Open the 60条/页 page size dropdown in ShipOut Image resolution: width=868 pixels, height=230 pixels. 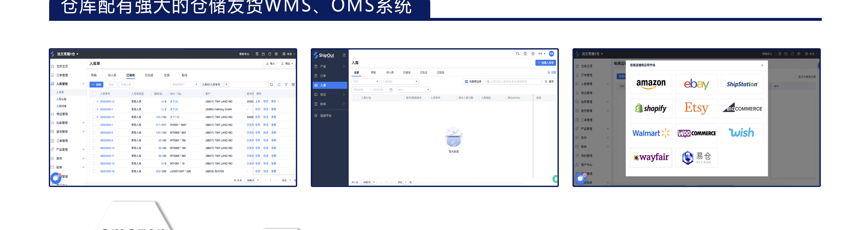[369, 182]
